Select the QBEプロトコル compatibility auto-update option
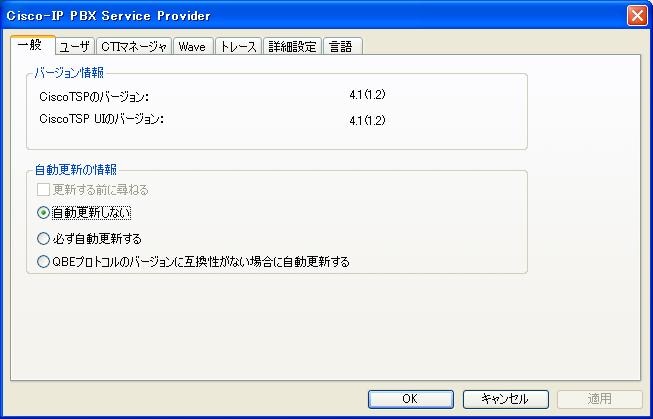Viewport: 653px width, 419px height. 43,262
